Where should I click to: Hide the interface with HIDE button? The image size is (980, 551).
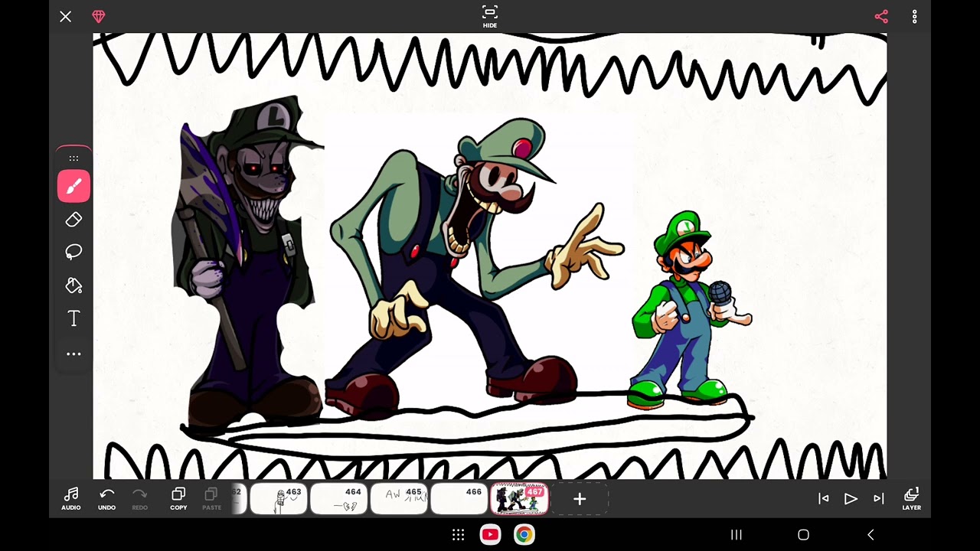point(490,16)
